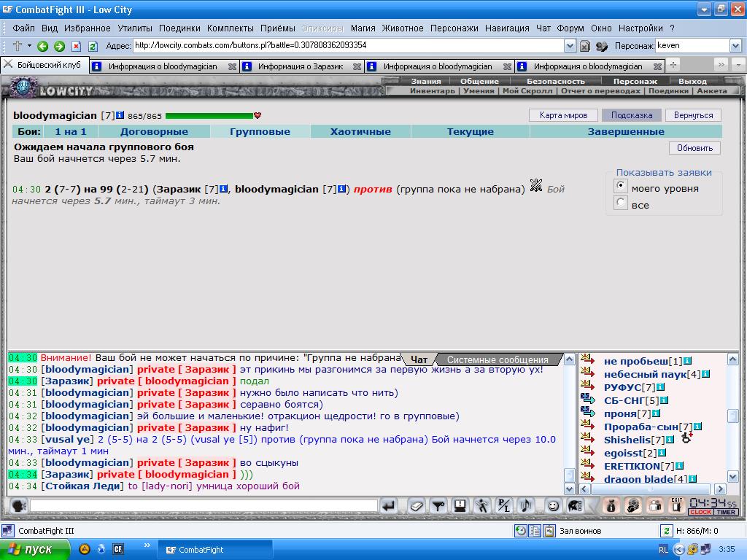
Task: Click the red stop loading icon
Action: pos(76,46)
